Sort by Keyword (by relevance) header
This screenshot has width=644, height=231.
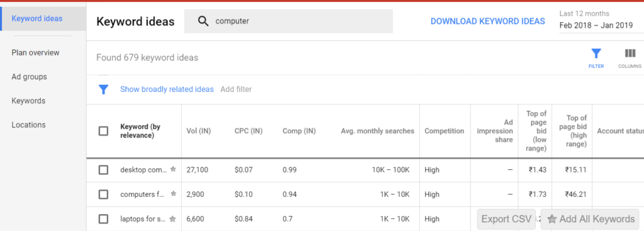pyautogui.click(x=140, y=131)
